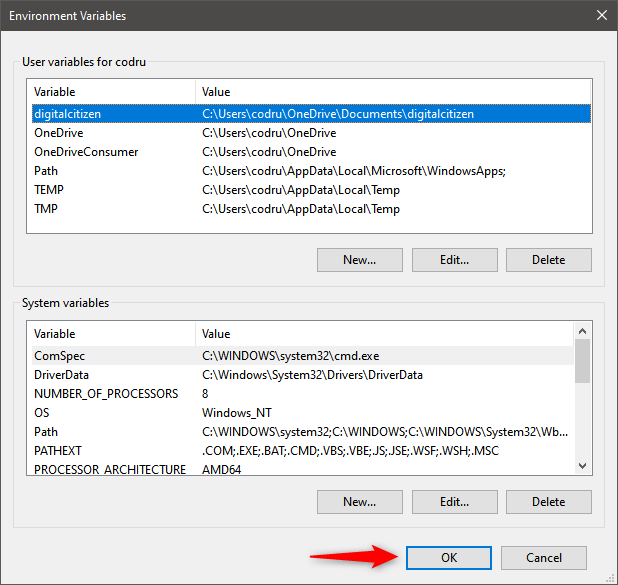Click New… under User variables
Screen dimensions: 618x585
(359, 260)
